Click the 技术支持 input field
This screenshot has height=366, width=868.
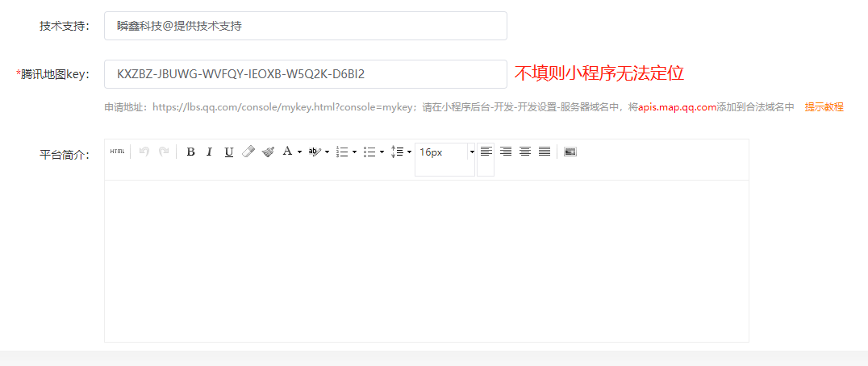click(306, 26)
